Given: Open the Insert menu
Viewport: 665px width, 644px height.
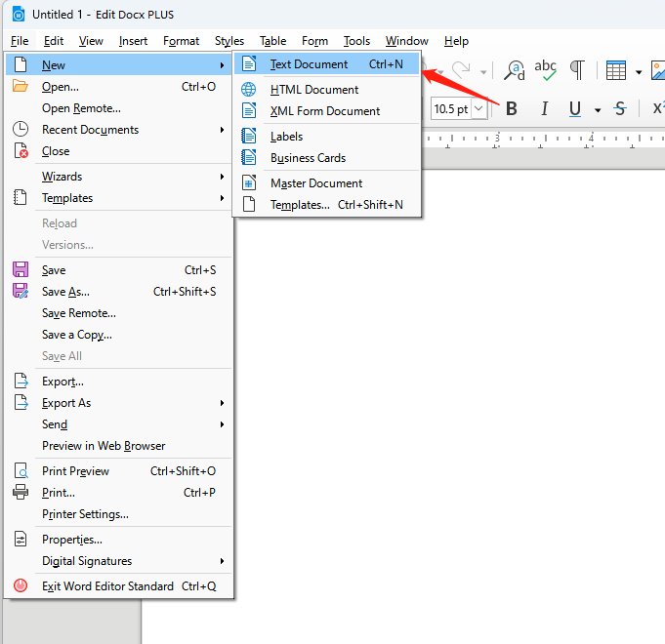Looking at the screenshot, I should pos(133,41).
